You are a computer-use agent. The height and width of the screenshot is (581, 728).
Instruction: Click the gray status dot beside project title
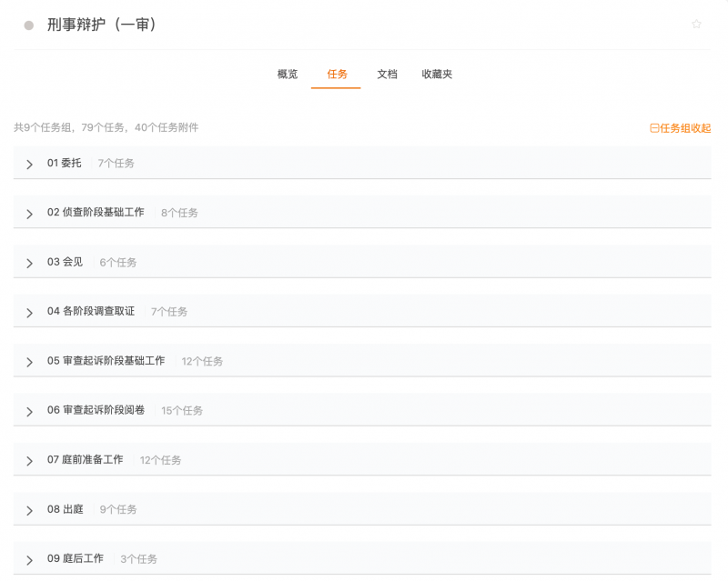coord(29,25)
